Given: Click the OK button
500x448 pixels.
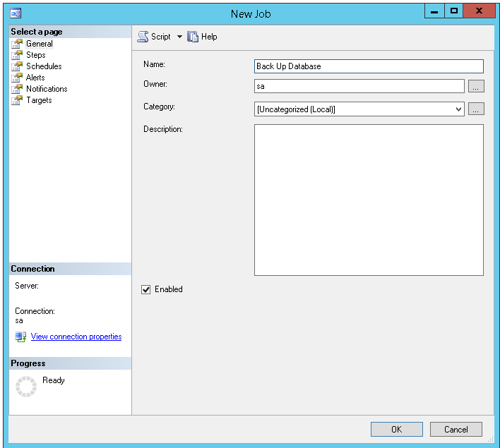Looking at the screenshot, I should pos(397,429).
